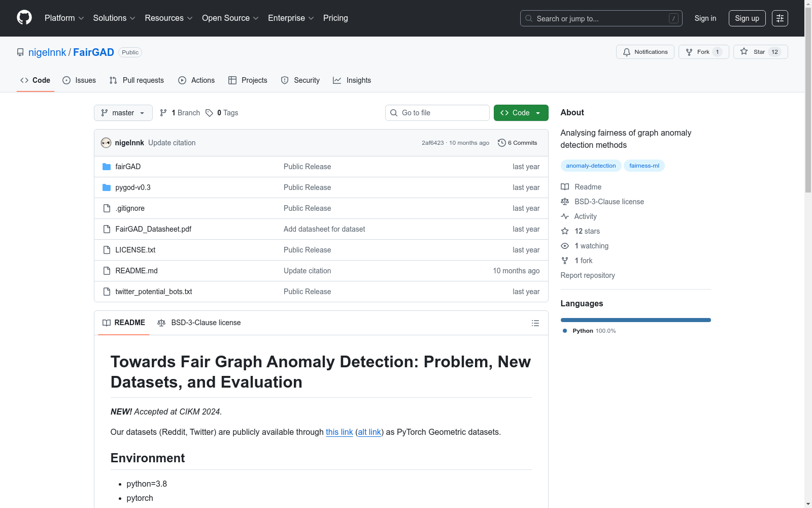
Task: Open the FairGAD repository name link
Action: [93, 52]
